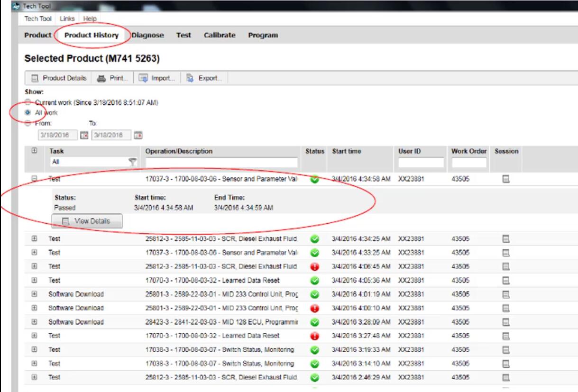Open session icon for 4:34:58 AM row
Viewport: 578px width, 392px height.
506,179
